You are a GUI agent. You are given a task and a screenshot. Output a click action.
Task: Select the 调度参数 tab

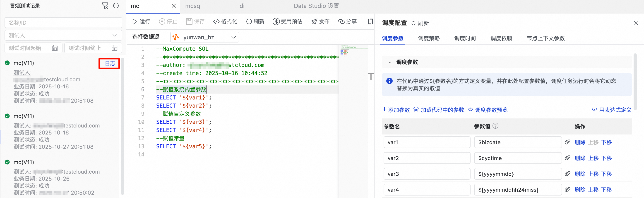pos(392,38)
